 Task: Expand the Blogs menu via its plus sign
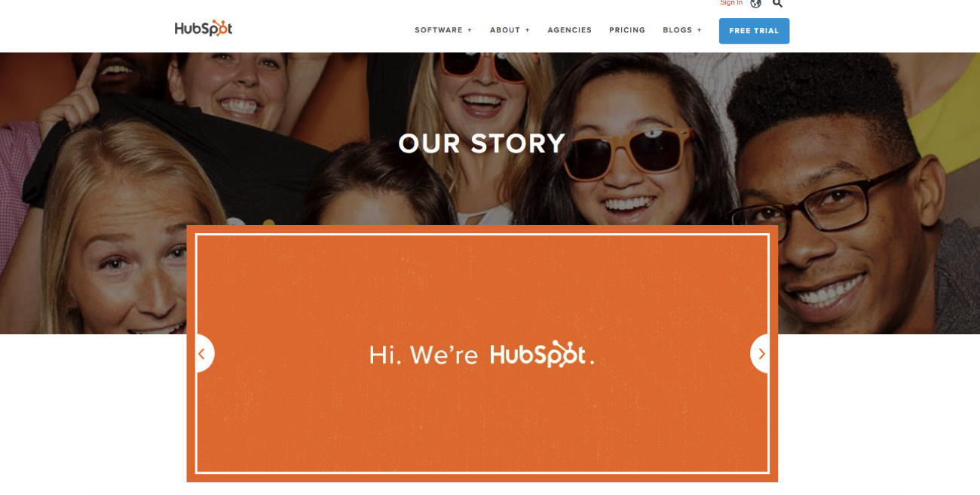coord(699,30)
